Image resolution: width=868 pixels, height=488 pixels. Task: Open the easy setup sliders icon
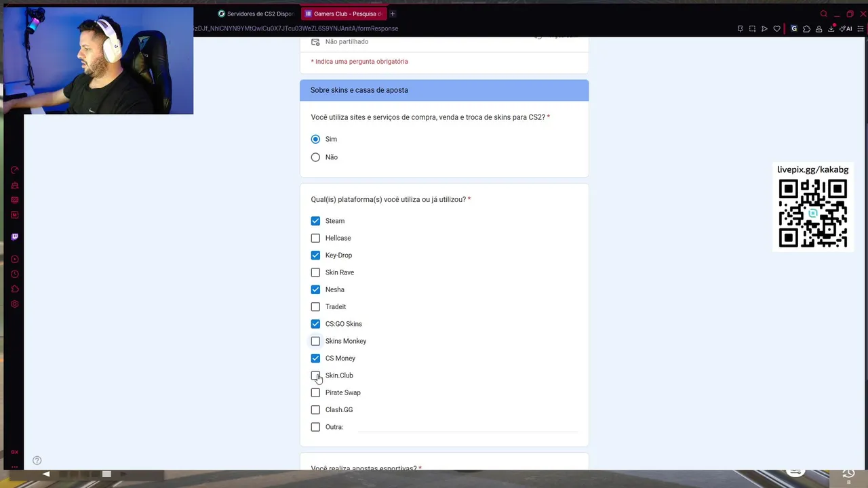pyautogui.click(x=861, y=28)
